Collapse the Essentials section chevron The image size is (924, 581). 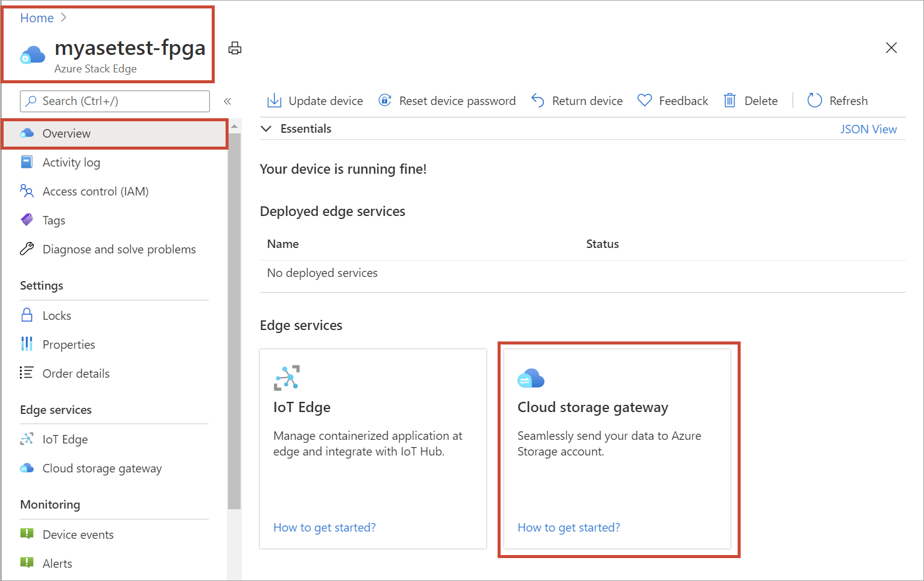pyautogui.click(x=266, y=129)
